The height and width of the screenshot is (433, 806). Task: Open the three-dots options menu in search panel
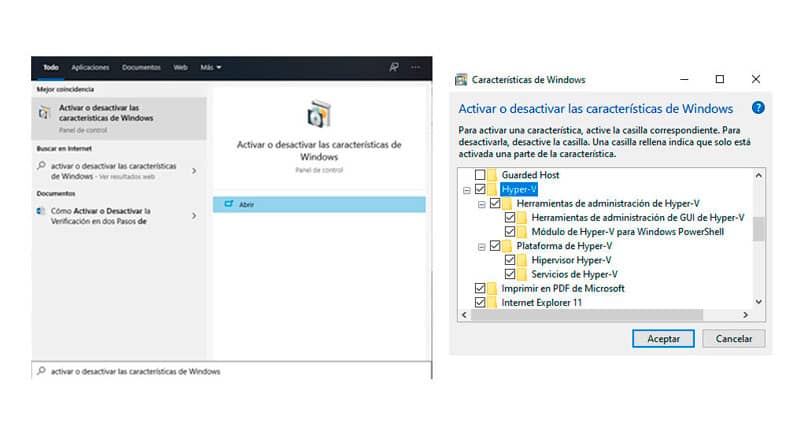[x=415, y=67]
